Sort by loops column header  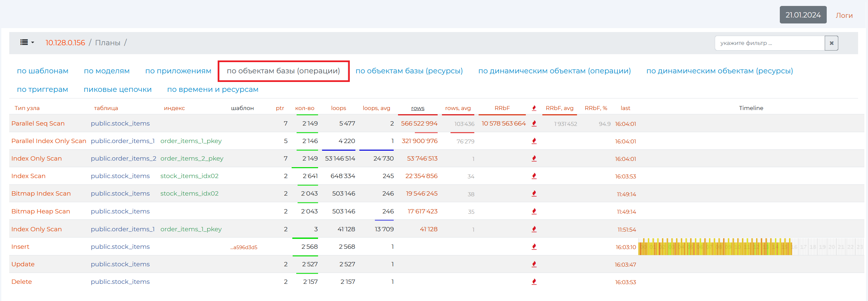pos(338,108)
